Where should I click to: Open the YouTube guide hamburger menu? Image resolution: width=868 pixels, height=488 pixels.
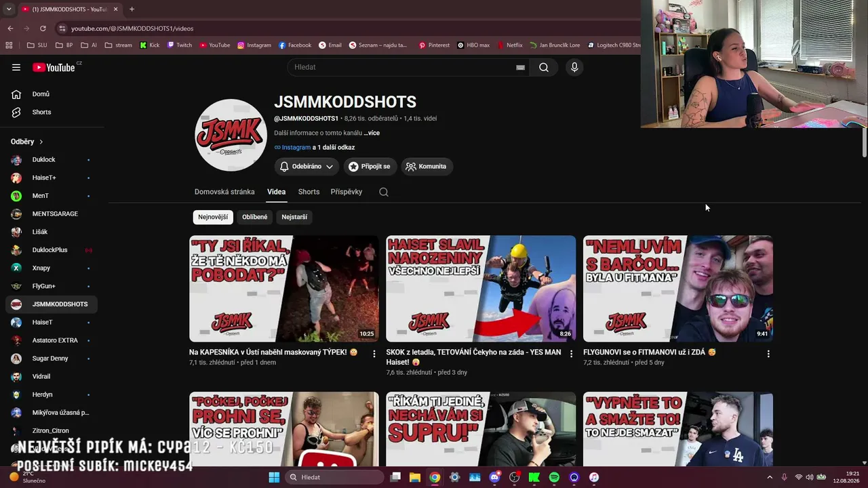click(16, 67)
